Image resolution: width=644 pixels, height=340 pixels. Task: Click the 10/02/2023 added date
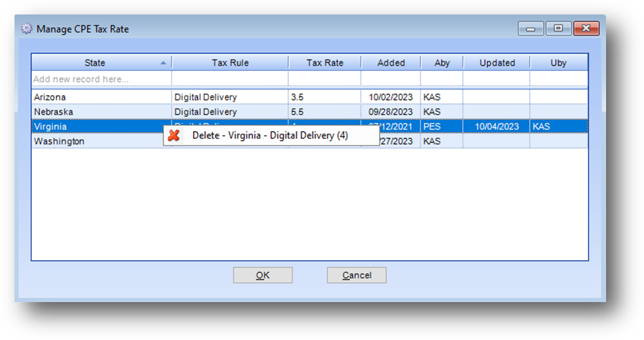pyautogui.click(x=390, y=97)
